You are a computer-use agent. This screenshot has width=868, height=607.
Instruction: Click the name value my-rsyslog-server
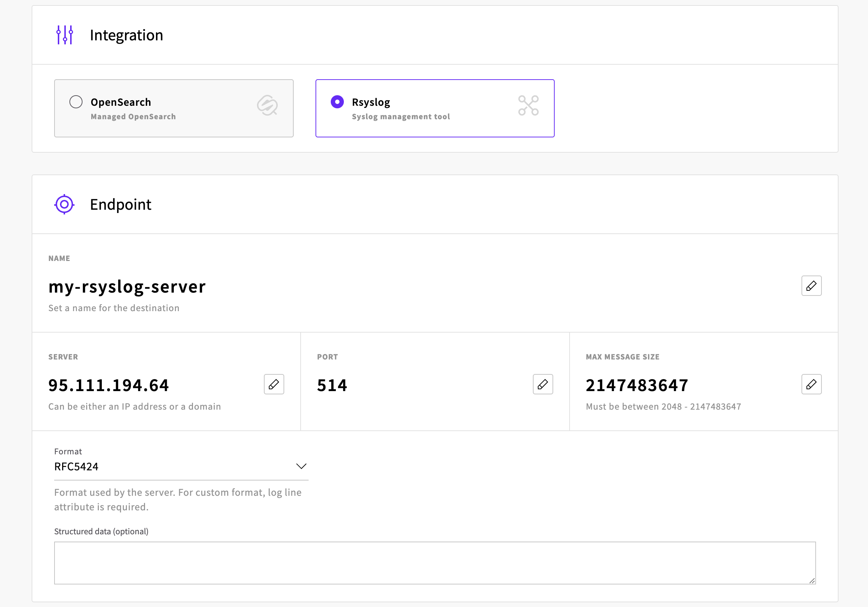[x=127, y=286]
